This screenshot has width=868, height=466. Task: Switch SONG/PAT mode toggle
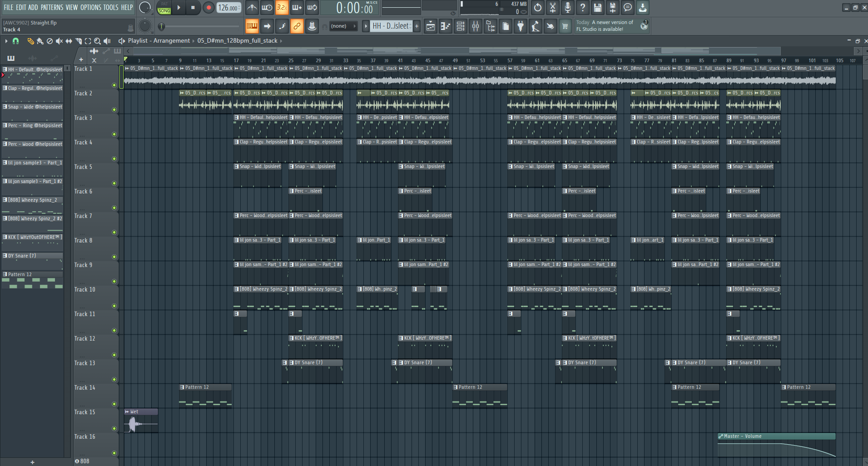(164, 7)
